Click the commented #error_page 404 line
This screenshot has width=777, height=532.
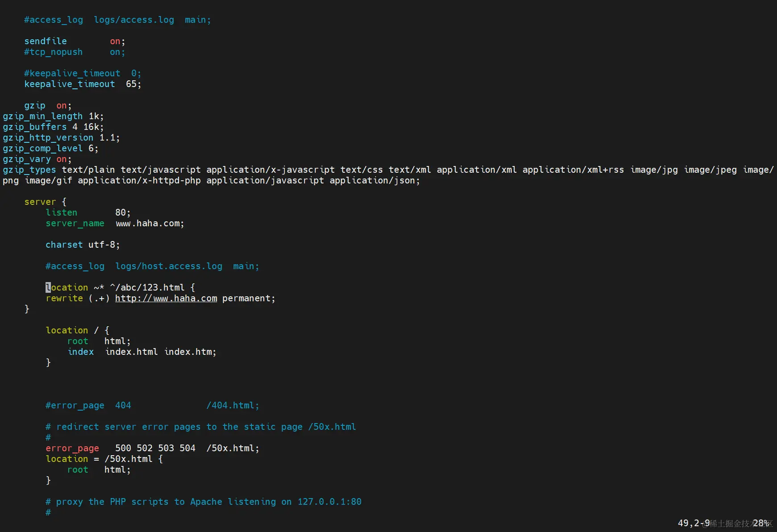(152, 405)
